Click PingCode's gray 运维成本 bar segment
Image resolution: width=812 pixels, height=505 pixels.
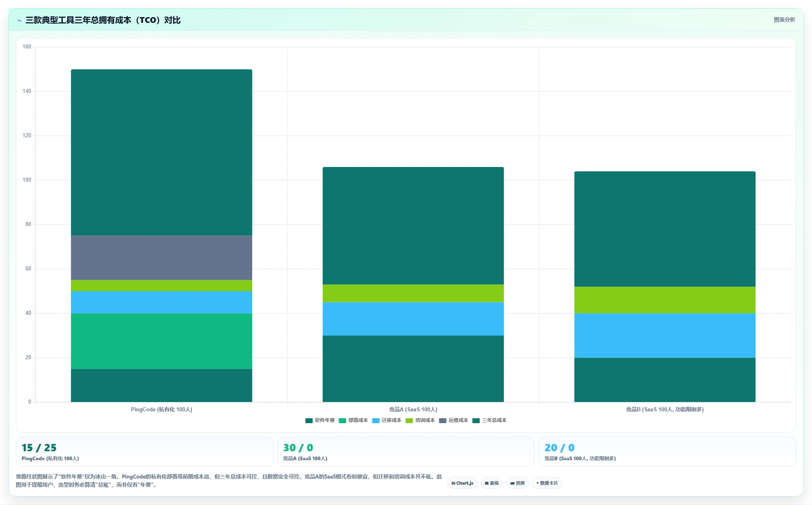pos(161,258)
